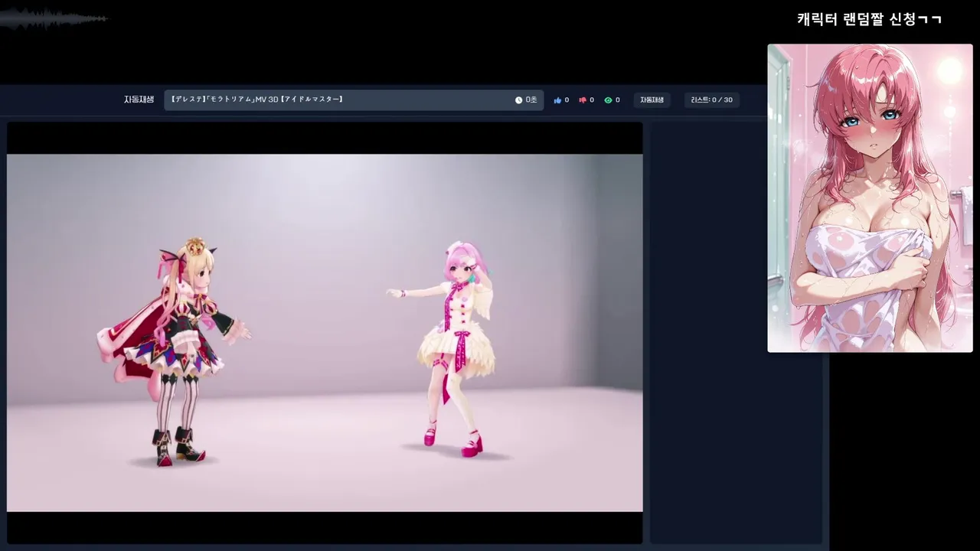Click the 자동재생 button next to the counters
Screen dimensions: 980x551
point(652,100)
